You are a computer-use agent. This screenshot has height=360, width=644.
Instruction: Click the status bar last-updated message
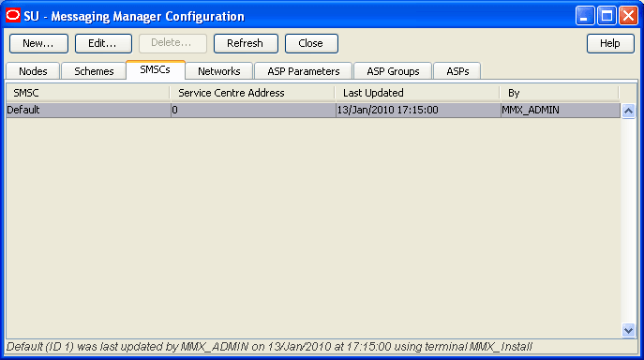[x=269, y=347]
